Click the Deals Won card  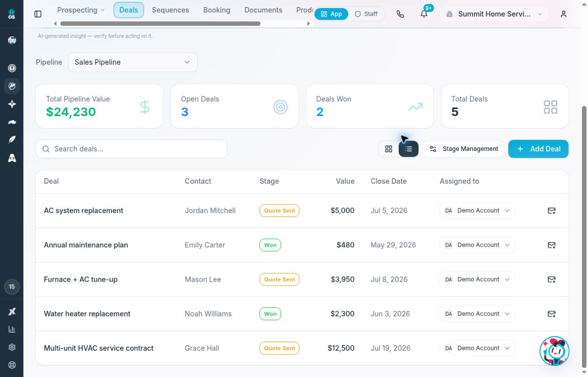(370, 106)
